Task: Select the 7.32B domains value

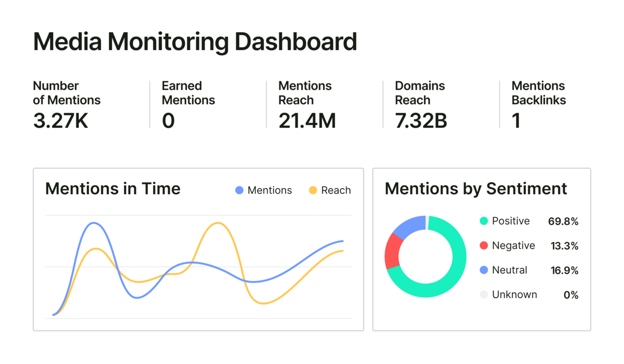Action: pos(421,121)
